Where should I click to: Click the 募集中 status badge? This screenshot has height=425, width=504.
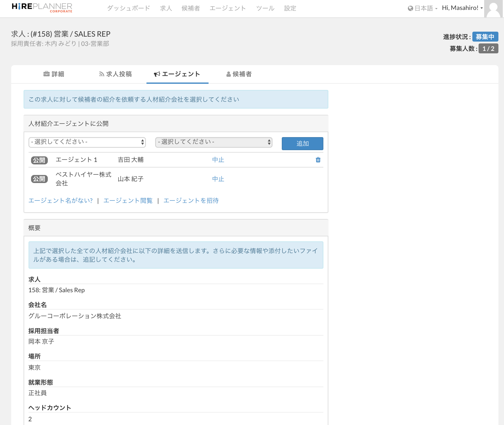pyautogui.click(x=485, y=37)
